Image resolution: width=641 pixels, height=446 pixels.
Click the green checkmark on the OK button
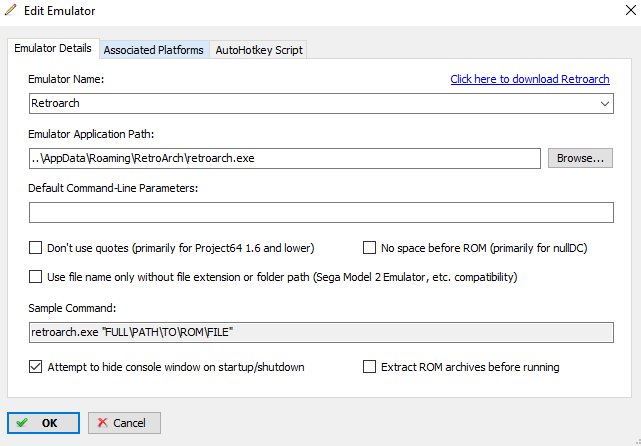tap(22, 423)
